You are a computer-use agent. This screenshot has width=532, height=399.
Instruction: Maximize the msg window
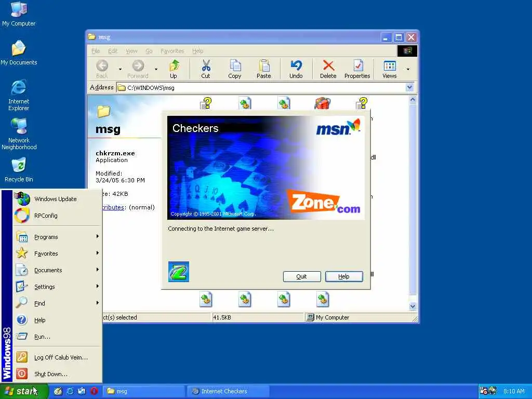(398, 37)
